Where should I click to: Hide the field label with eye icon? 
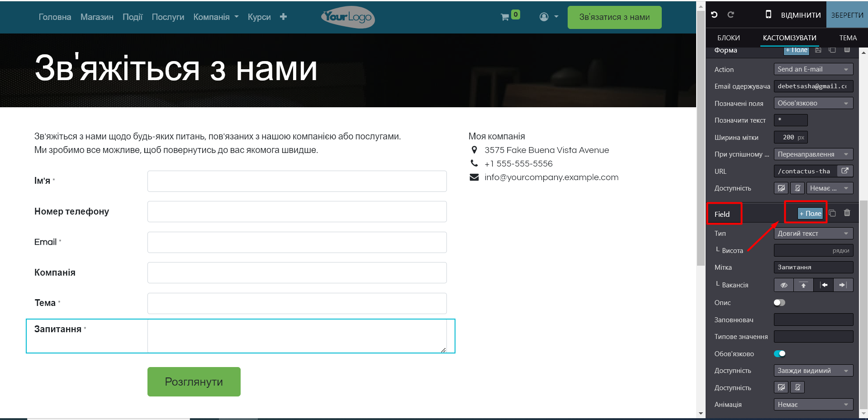tap(784, 285)
